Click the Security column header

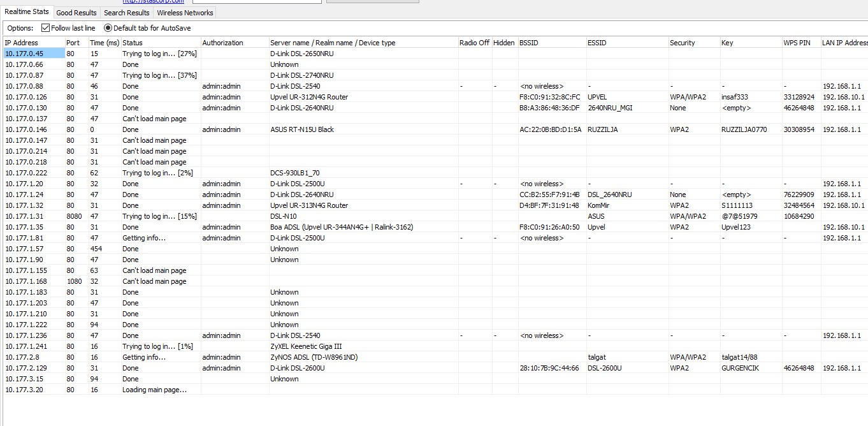pyautogui.click(x=693, y=43)
